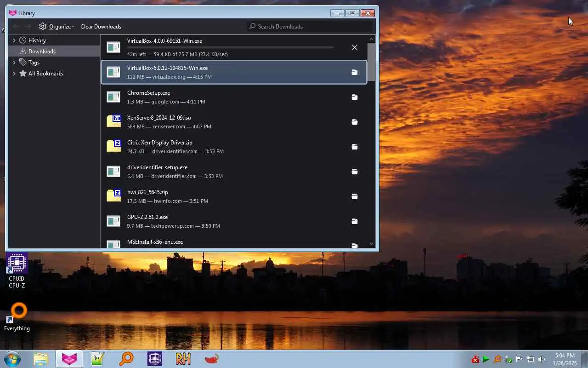
Task: Expand the Tags tree node
Action: pyautogui.click(x=14, y=63)
